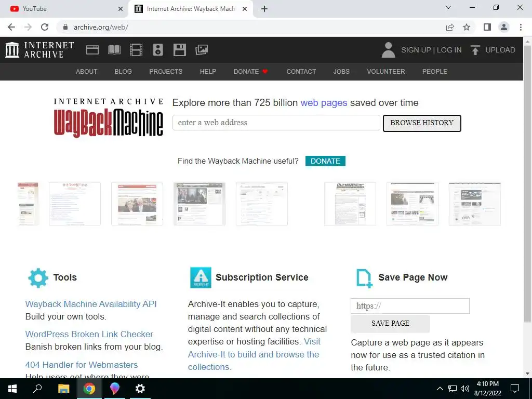The height and width of the screenshot is (399, 532).
Task: Open the JOBS menu item
Action: click(341, 72)
